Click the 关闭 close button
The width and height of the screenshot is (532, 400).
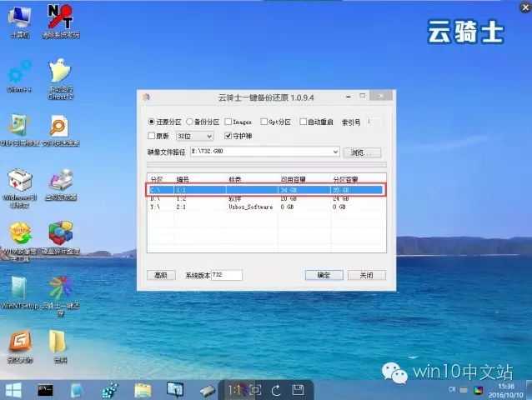pyautogui.click(x=367, y=275)
